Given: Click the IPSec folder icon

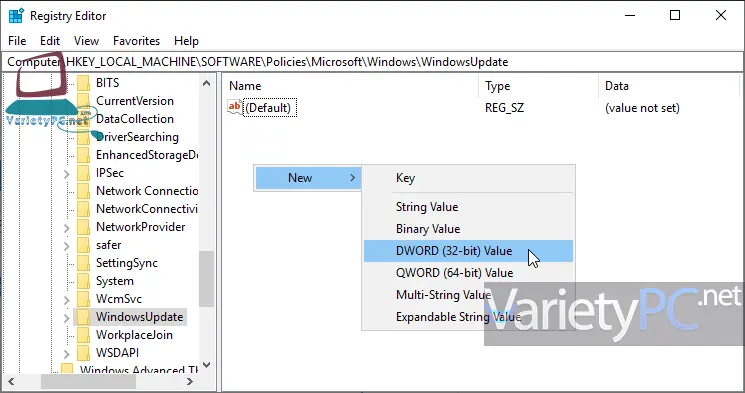Looking at the screenshot, I should tap(84, 173).
